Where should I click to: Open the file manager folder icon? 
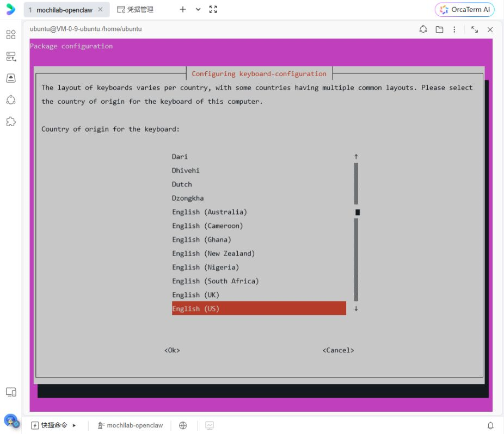coord(439,29)
